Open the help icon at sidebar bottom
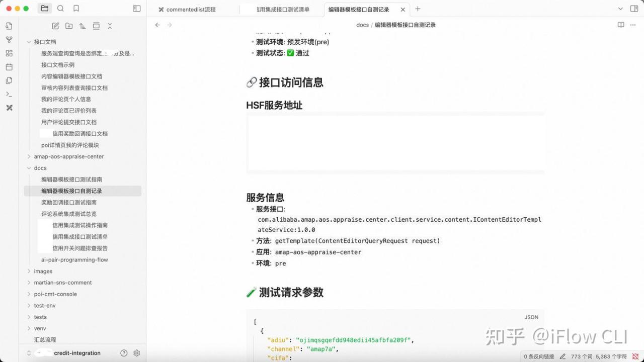 click(x=124, y=353)
